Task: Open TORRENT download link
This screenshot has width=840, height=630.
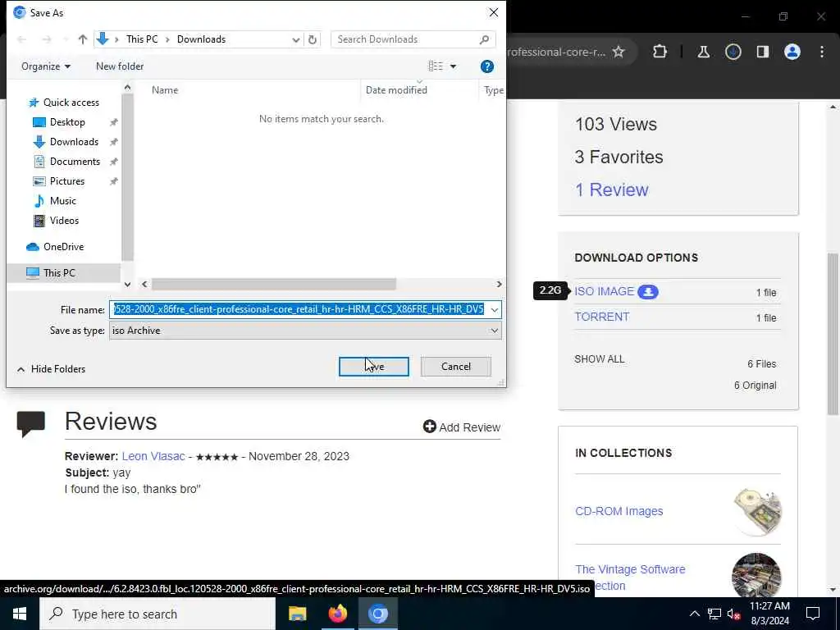Action: click(x=601, y=317)
